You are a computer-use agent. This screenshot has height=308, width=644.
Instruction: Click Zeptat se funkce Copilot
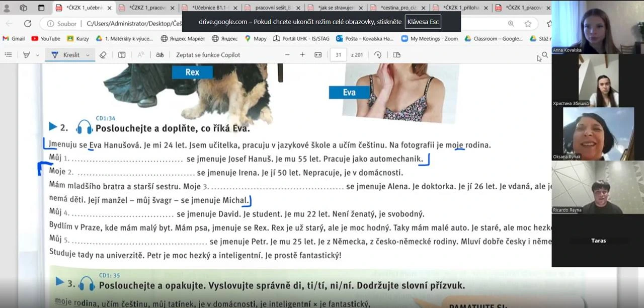208,54
